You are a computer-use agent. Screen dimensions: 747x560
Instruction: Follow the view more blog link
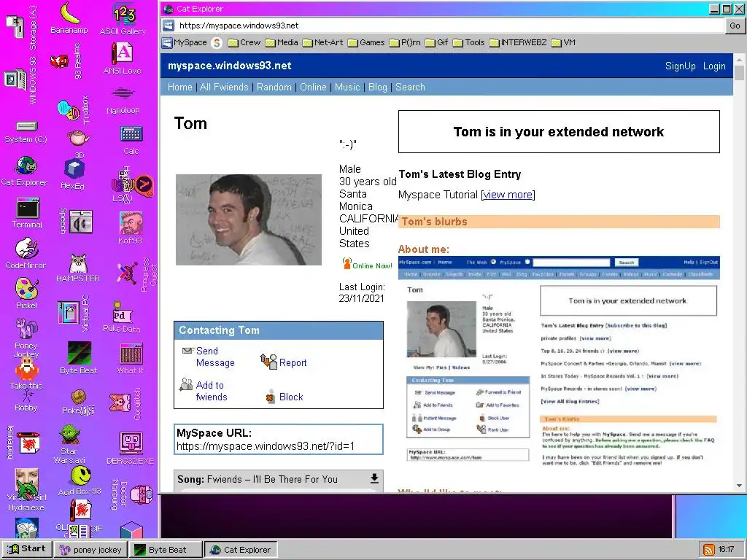tap(508, 195)
